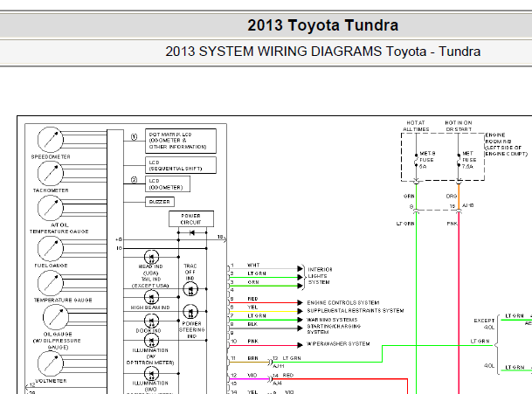The height and width of the screenshot is (394, 532).
Task: Click the STARTING/CHARGING SYSTEM label
Action: click(334, 329)
